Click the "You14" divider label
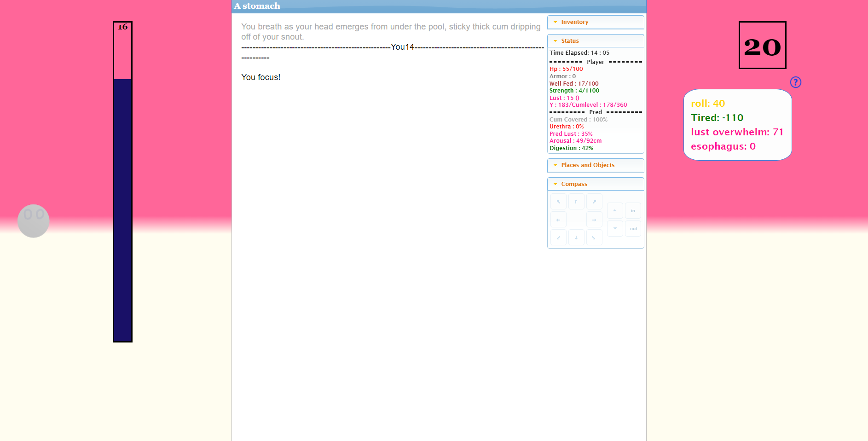Image resolution: width=868 pixels, height=441 pixels. click(402, 47)
